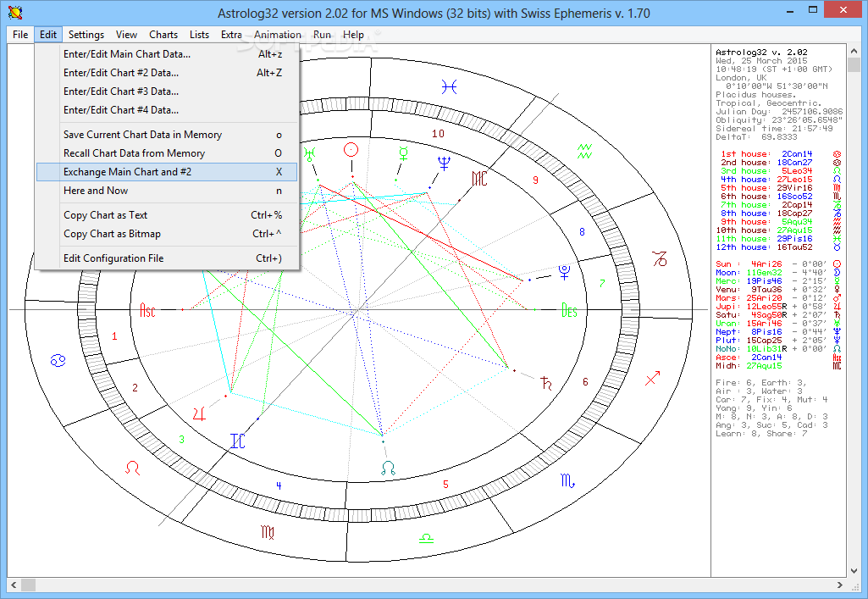Open the File menu
Image resolution: width=868 pixels, height=599 pixels.
[x=20, y=35]
